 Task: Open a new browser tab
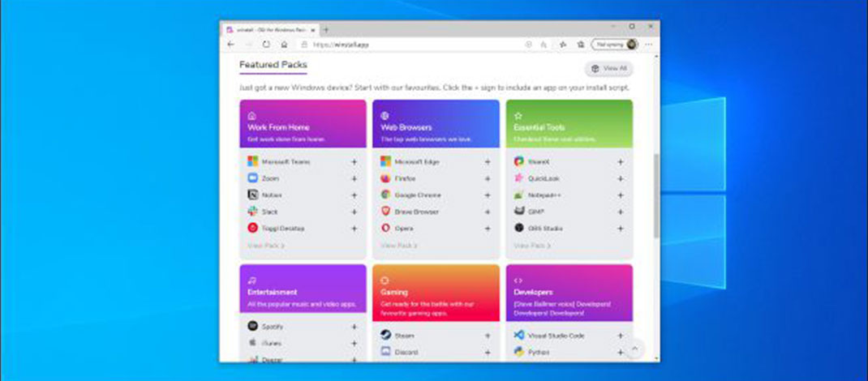click(326, 30)
